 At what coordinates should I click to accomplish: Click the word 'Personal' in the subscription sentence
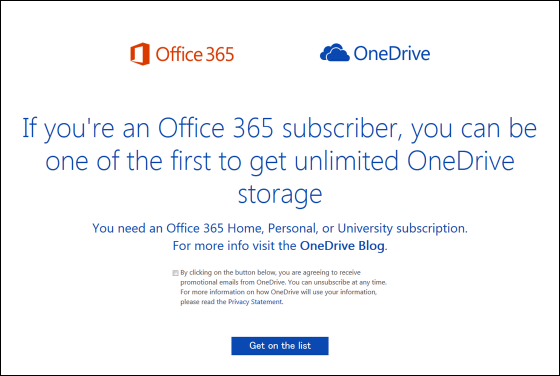point(292,228)
